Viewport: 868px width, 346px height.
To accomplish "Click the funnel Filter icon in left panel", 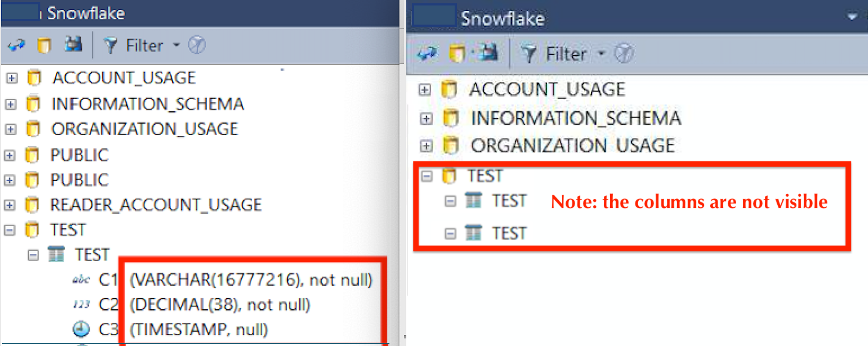I will [111, 45].
